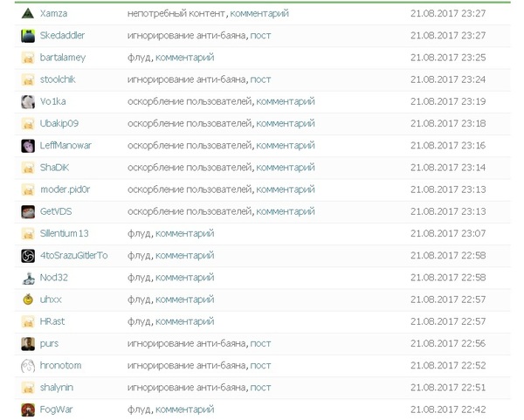This screenshot has width=524, height=420.
Task: Click LeffManowar's avatar icon
Action: [x=28, y=145]
